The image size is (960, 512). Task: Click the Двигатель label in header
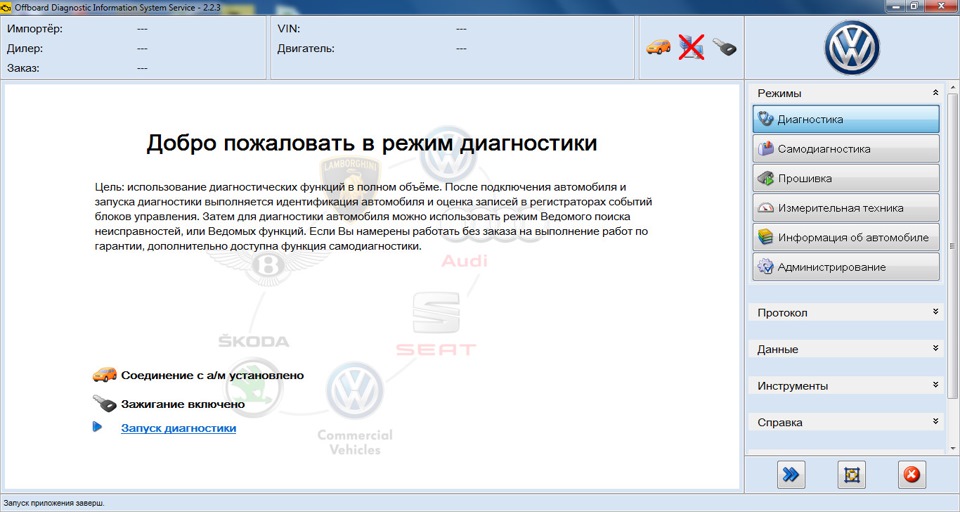(306, 48)
